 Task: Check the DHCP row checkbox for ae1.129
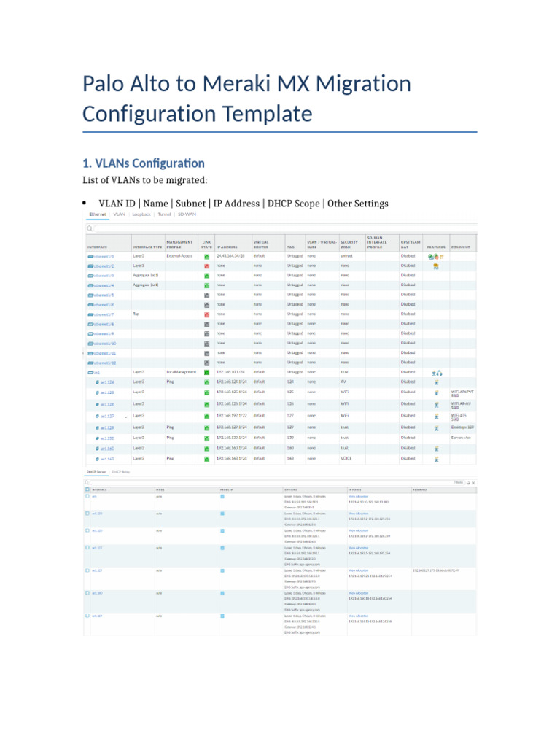[87, 570]
